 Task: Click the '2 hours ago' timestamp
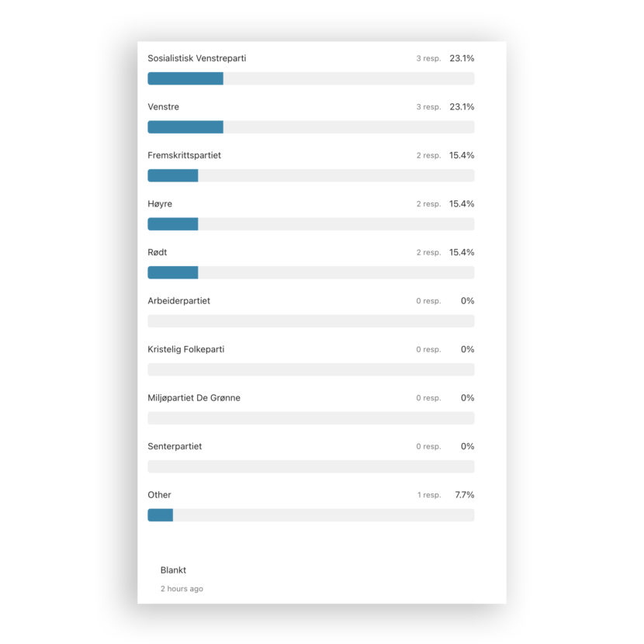(182, 589)
